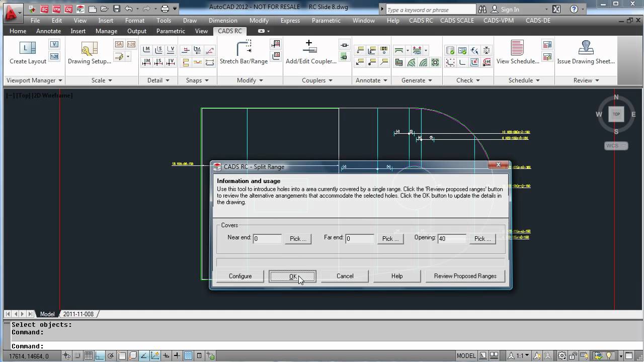Click the VPM icon in quick access toolbar
Screen dimensions: 644x362
(56, 9)
